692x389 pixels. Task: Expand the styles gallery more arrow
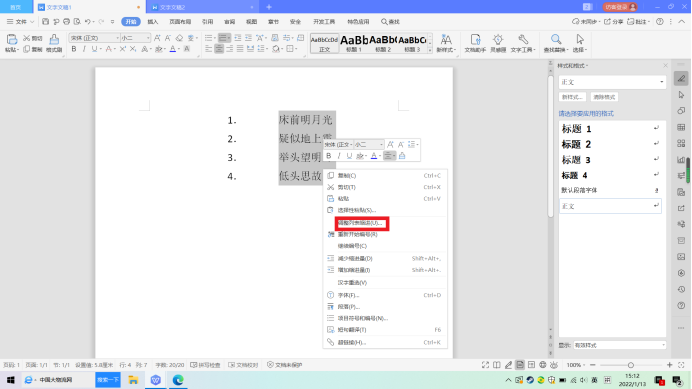tap(430, 51)
